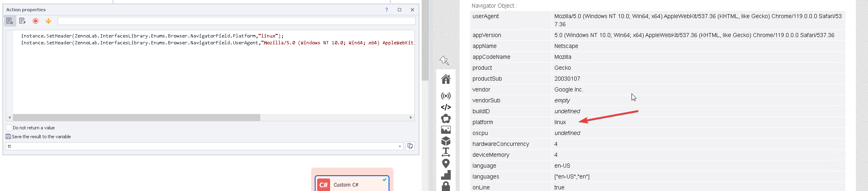The height and width of the screenshot is (191, 868).
Task: Click the code editor horizontal scrollbar thumb
Action: [x=136, y=118]
